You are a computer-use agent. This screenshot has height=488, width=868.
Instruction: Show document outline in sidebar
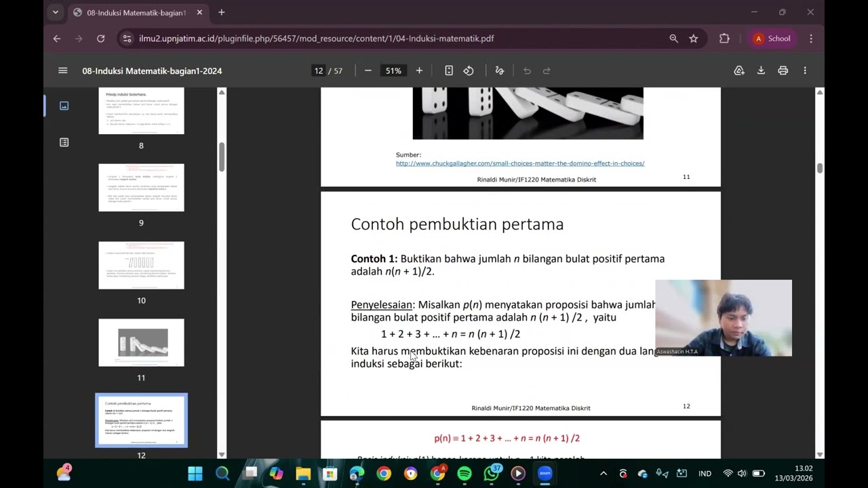[64, 142]
